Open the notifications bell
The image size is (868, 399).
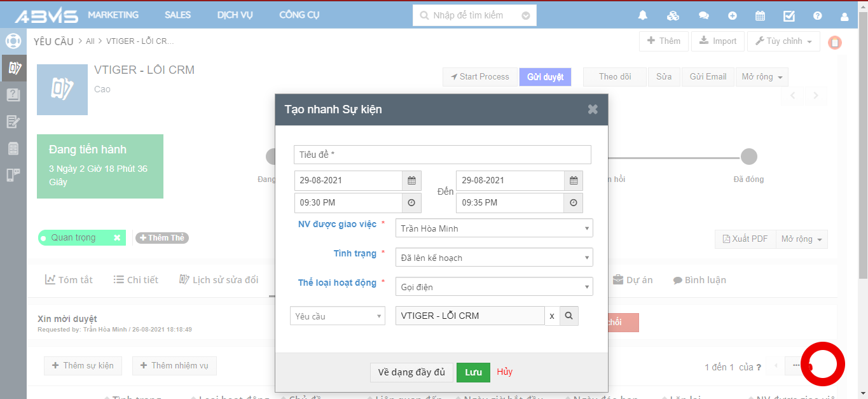coord(643,15)
